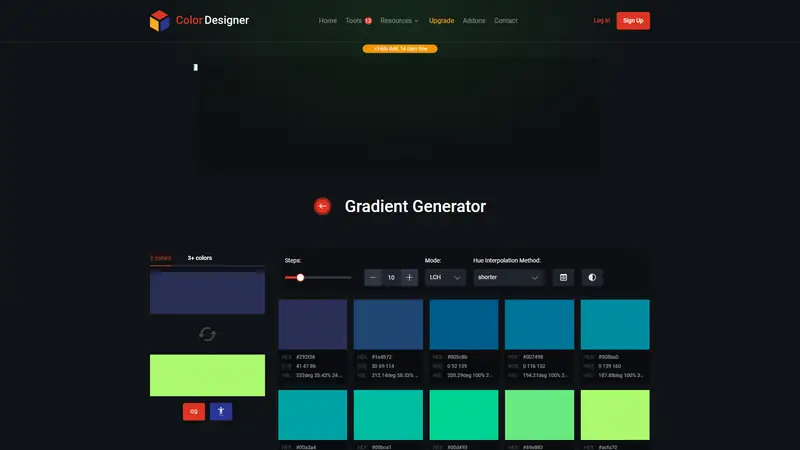Viewport: 800px width, 450px height.
Task: Open the Addons page
Action: [x=474, y=21]
